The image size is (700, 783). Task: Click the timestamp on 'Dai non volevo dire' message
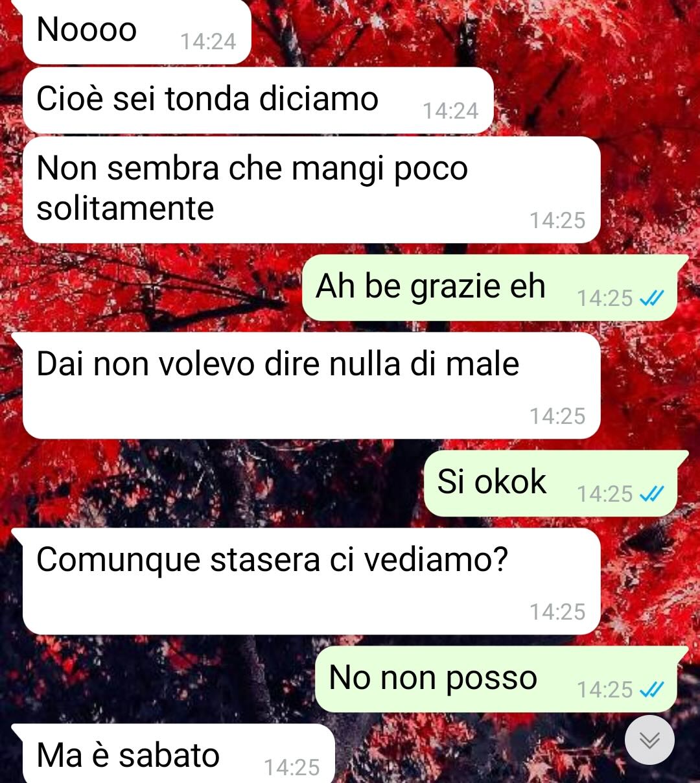(x=557, y=416)
